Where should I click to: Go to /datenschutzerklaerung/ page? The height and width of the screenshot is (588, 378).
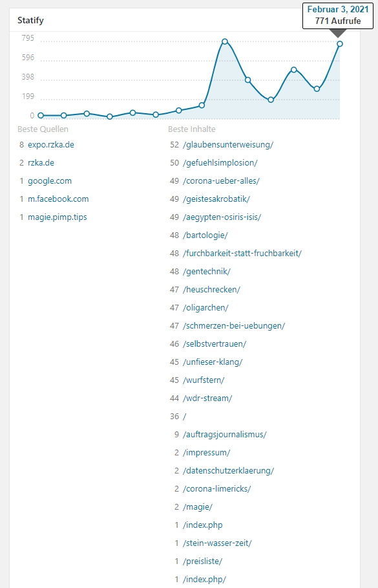coord(229,471)
